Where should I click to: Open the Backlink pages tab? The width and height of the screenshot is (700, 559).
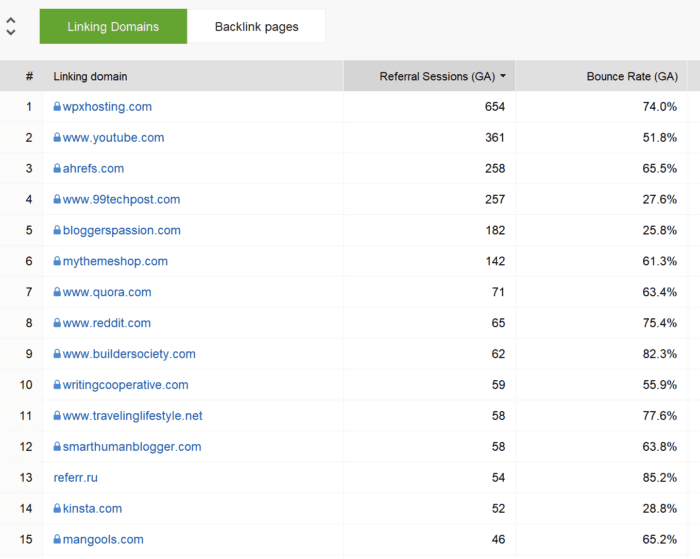tap(256, 26)
